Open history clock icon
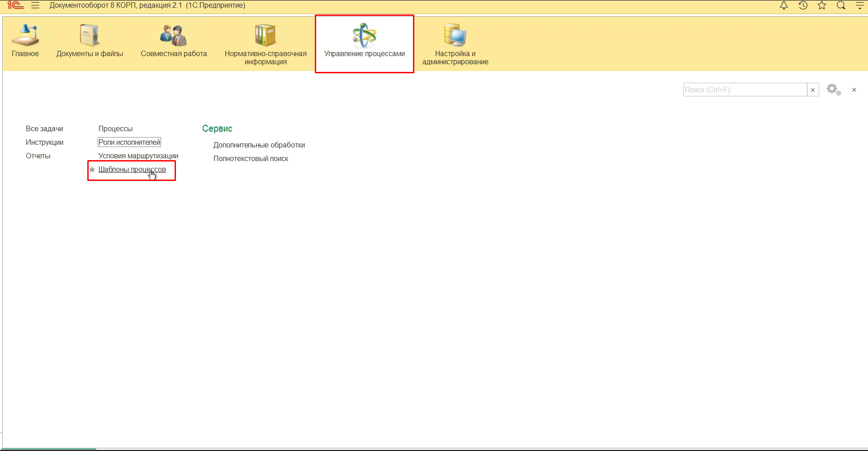 click(x=803, y=5)
